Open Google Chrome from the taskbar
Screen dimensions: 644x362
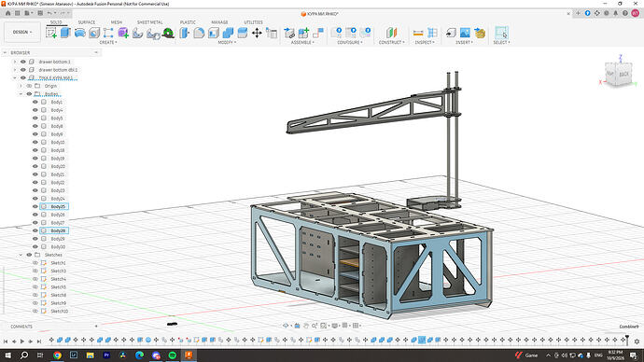57,355
